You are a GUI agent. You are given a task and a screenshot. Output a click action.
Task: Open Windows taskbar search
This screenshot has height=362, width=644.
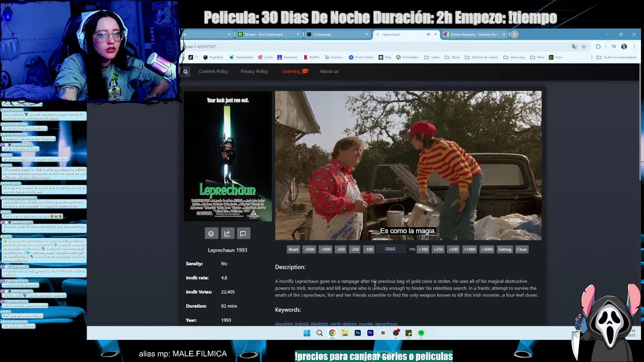319,333
